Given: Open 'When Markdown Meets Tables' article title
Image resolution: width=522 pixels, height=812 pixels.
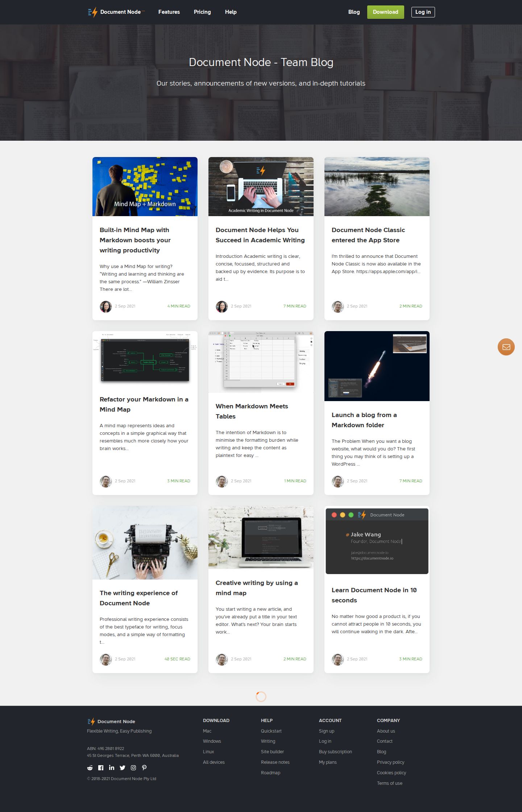Looking at the screenshot, I should pos(252,411).
